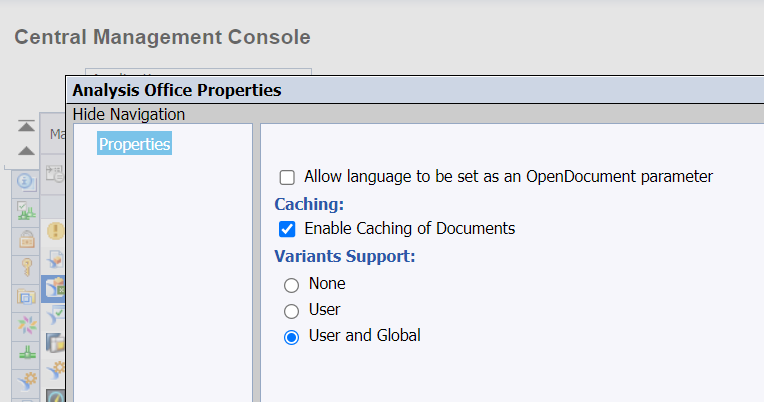This screenshot has width=764, height=402.
Task: Click the scroll-to-top arrow with bar
Action: tap(26, 126)
